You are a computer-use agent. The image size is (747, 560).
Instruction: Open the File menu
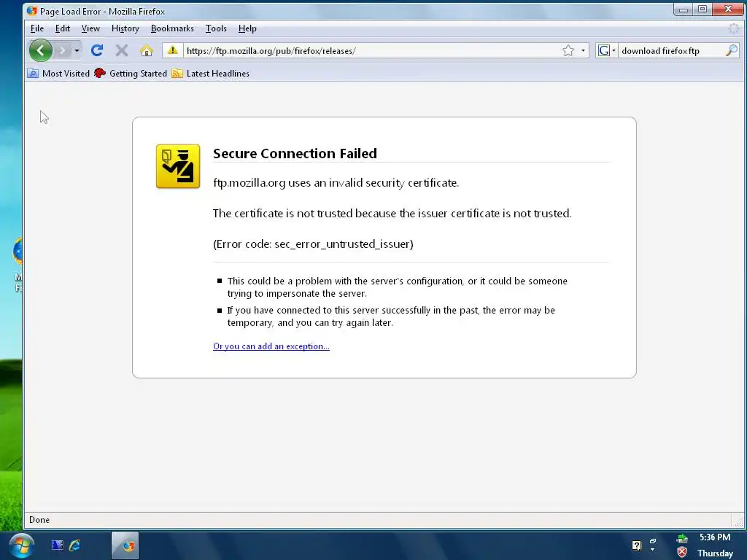click(x=37, y=28)
